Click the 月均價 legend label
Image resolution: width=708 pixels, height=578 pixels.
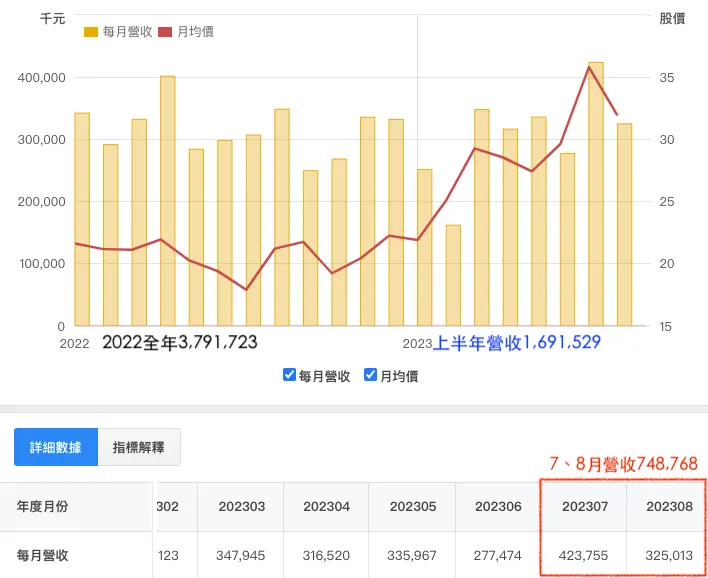[x=196, y=32]
